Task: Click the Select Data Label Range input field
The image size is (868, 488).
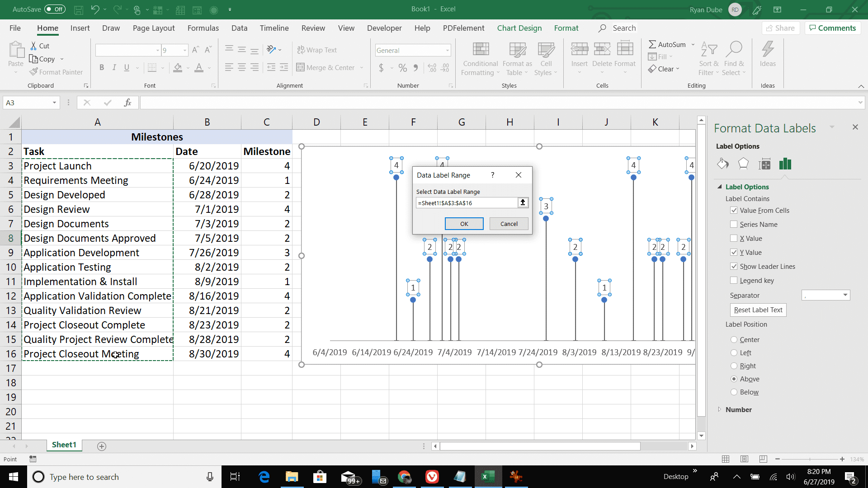Action: [x=467, y=203]
